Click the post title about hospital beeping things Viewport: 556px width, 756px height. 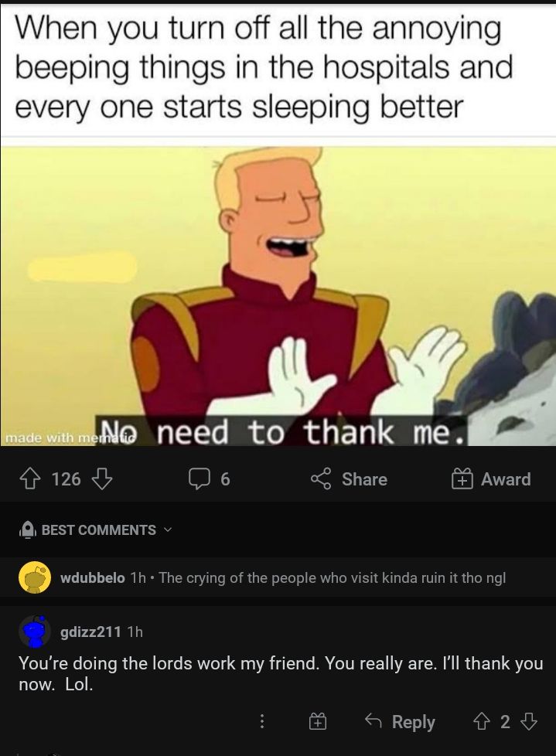point(264,67)
